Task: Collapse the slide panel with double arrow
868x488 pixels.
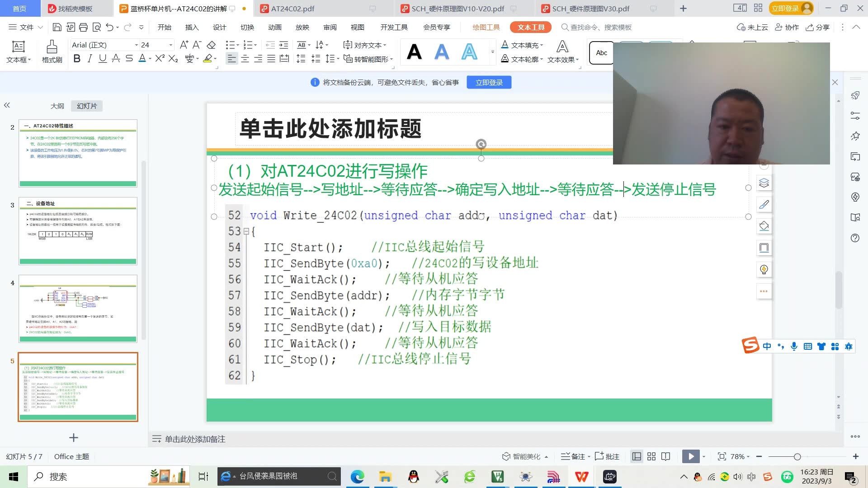Action: (x=7, y=105)
